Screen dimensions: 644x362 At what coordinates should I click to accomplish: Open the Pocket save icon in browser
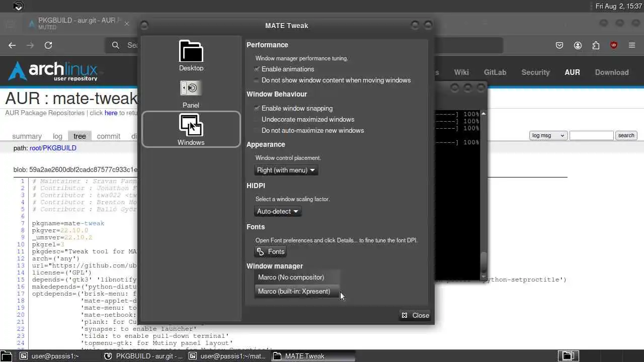(x=559, y=45)
